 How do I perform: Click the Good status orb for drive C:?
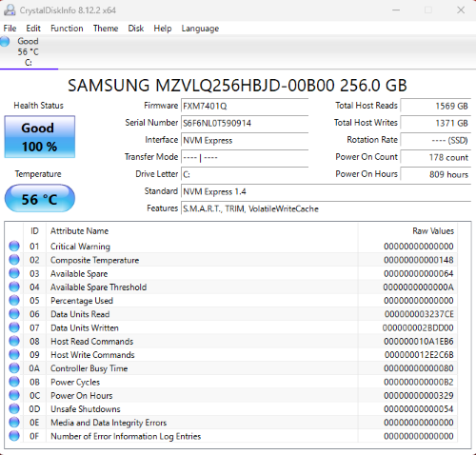click(x=5, y=42)
